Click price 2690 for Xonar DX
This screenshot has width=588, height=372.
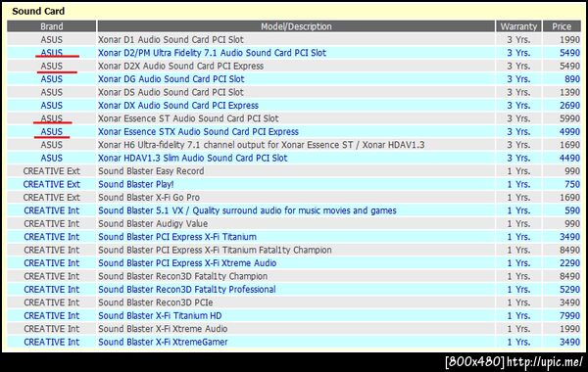[569, 106]
